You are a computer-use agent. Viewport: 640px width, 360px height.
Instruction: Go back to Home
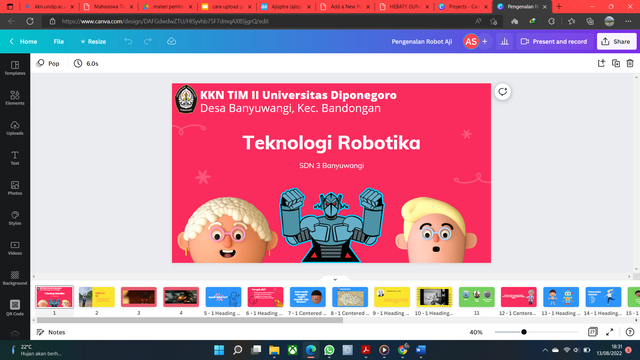point(23,41)
